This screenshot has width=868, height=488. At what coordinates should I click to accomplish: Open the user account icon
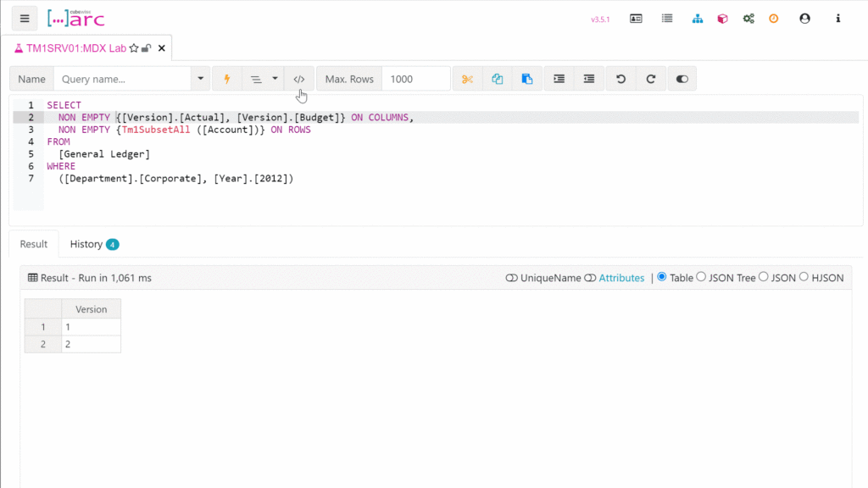[x=804, y=19]
